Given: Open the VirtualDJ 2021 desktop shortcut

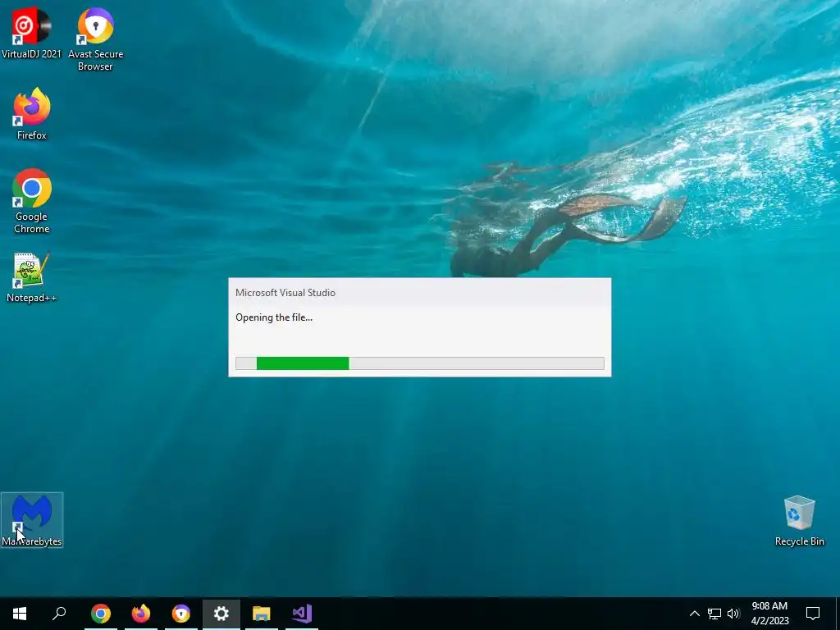Looking at the screenshot, I should 32,32.
